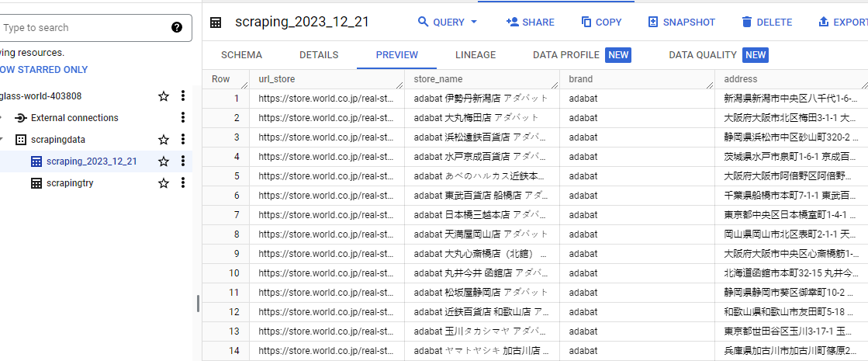
Task: Star the scrapingtry table
Action: 164,183
